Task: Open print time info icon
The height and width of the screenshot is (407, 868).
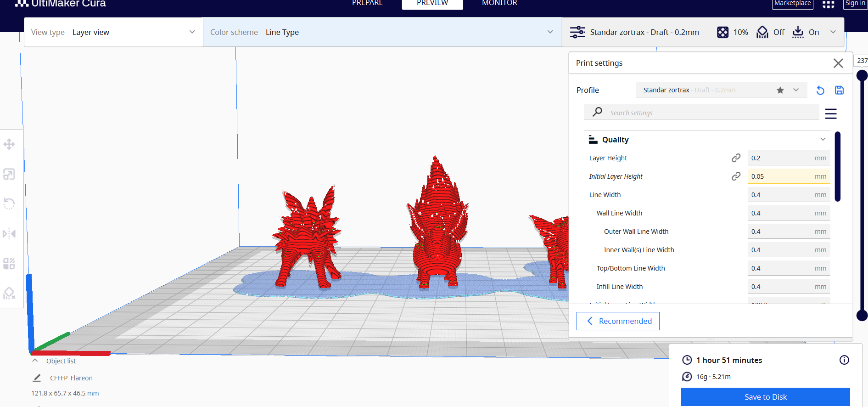Action: [844, 360]
